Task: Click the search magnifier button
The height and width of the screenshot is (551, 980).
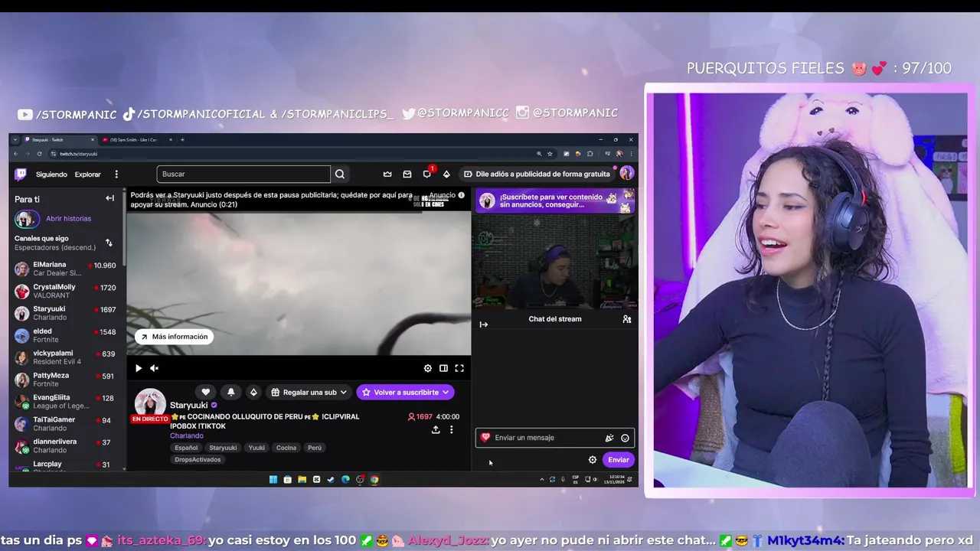Action: point(340,174)
